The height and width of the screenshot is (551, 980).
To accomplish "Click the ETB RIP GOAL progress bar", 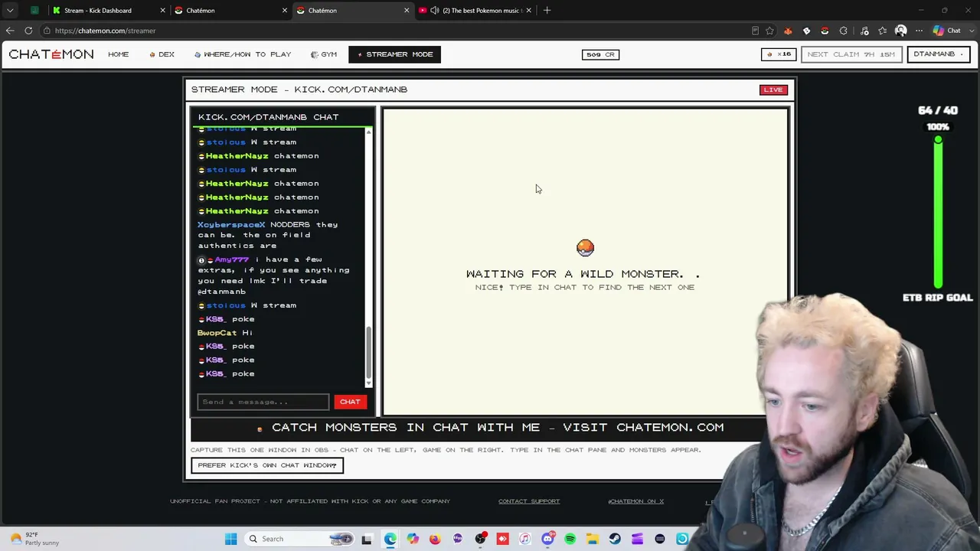I will click(938, 213).
